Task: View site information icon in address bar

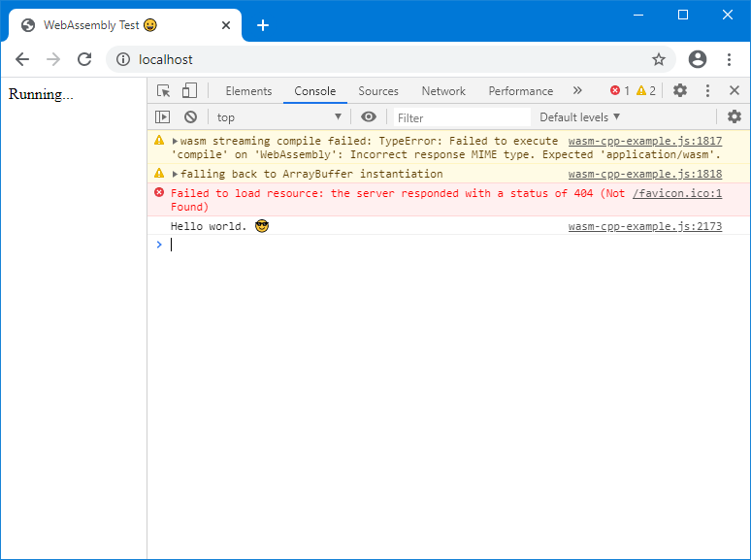Action: point(123,59)
